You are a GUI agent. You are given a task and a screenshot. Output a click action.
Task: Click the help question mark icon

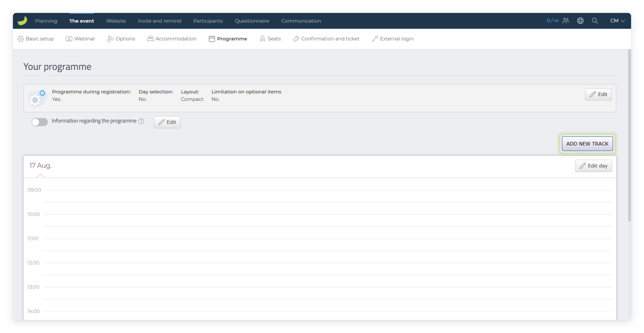(x=141, y=121)
